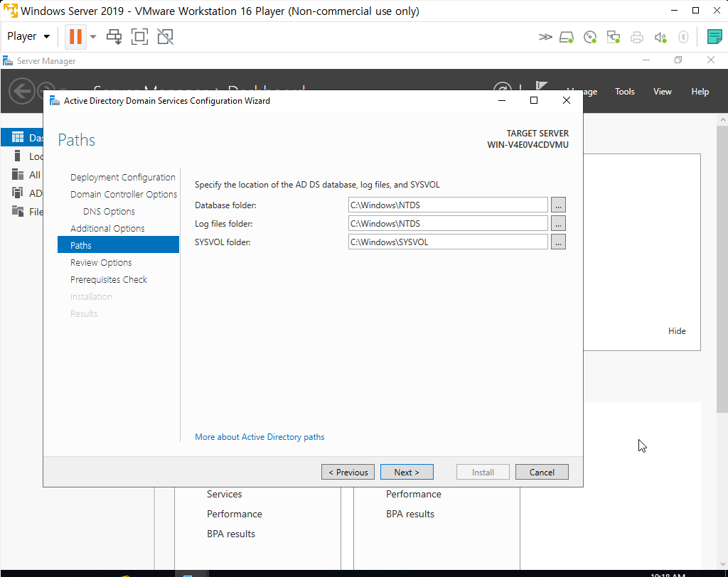Maximize the AD DS wizard window

534,100
